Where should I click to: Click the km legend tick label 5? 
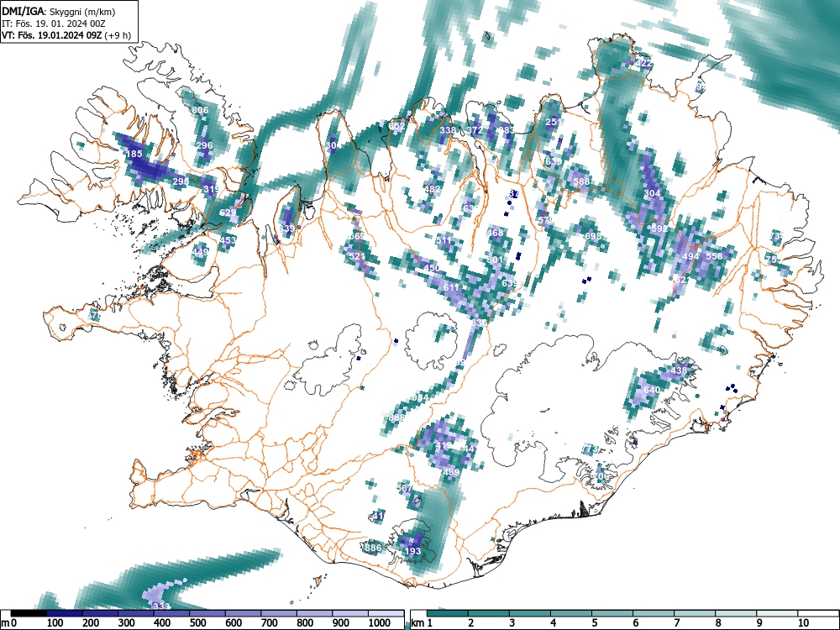[594, 622]
